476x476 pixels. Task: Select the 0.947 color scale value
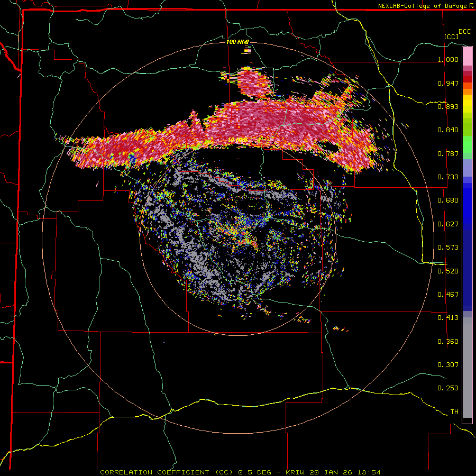pos(448,83)
